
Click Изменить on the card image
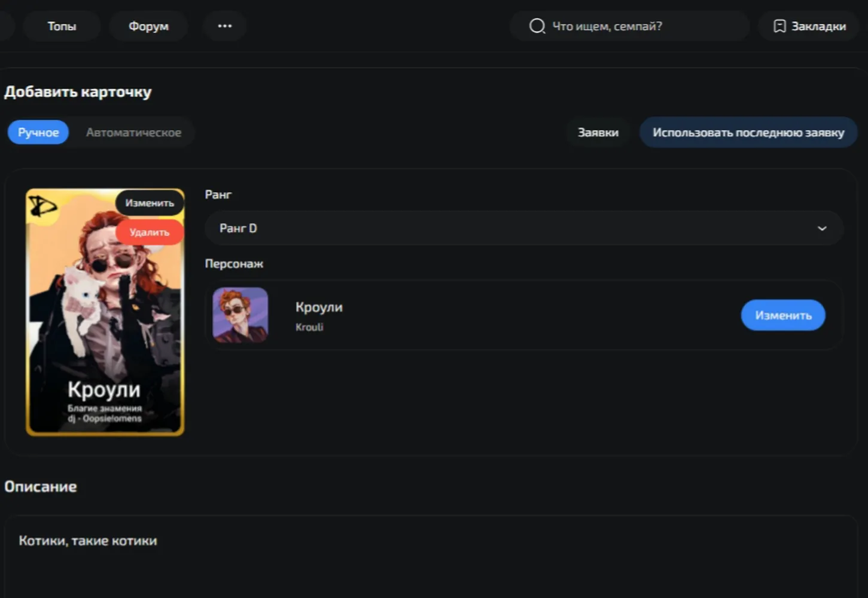[150, 203]
